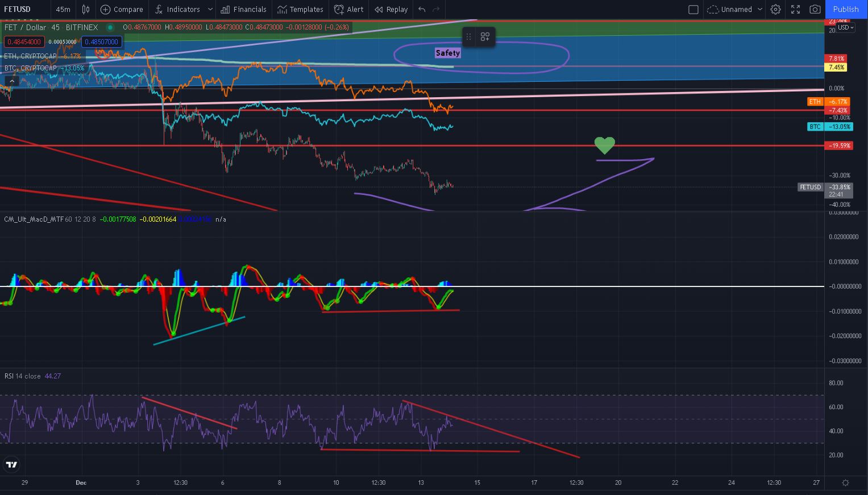Click the Templates menu label
This screenshot has height=495, width=868.
point(306,9)
